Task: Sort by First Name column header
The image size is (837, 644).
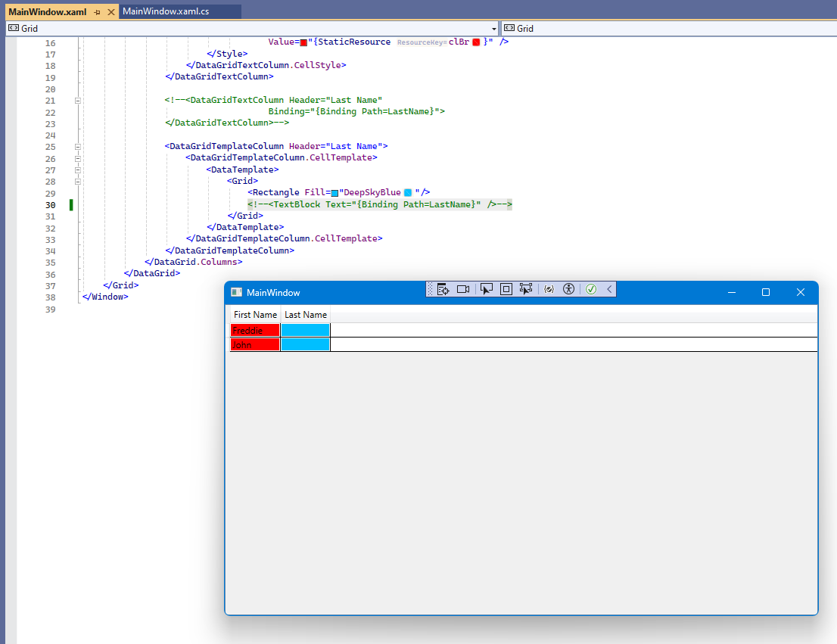Action: pyautogui.click(x=255, y=315)
